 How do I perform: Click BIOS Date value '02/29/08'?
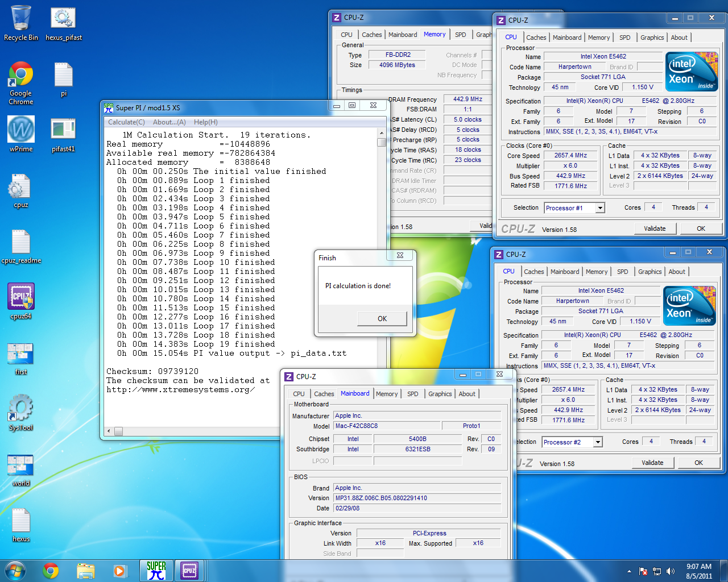click(417, 508)
